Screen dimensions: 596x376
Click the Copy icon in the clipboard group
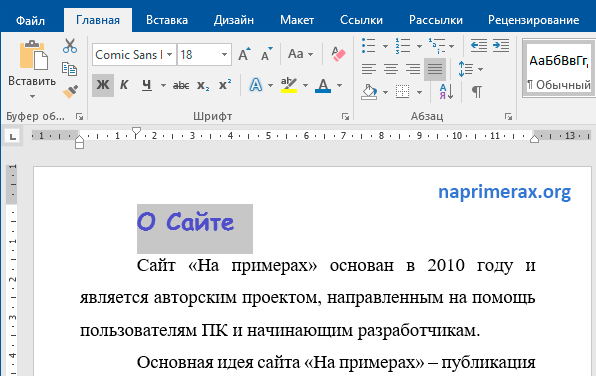tap(70, 69)
